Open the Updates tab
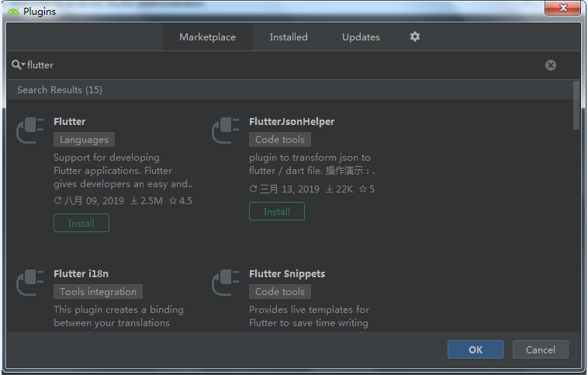The image size is (588, 375). (x=361, y=37)
